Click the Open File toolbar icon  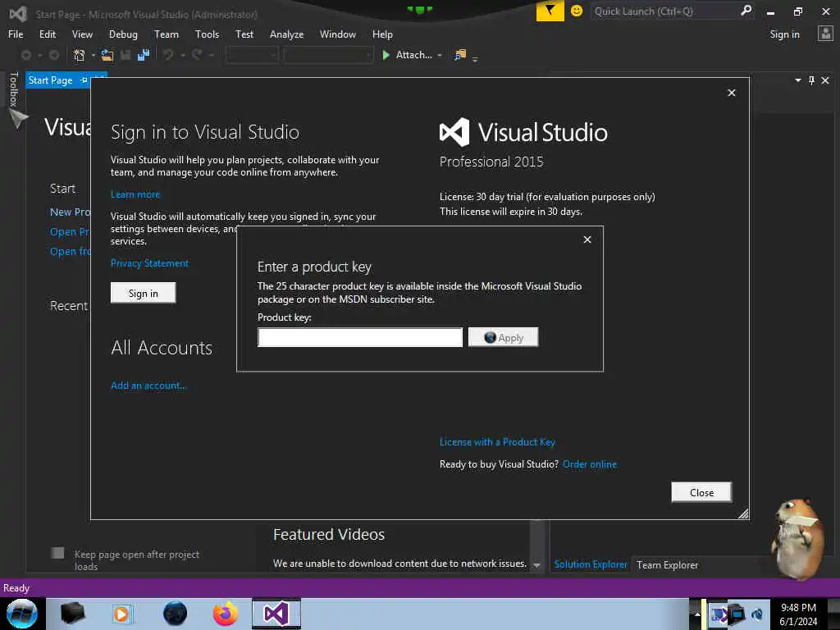(x=107, y=55)
